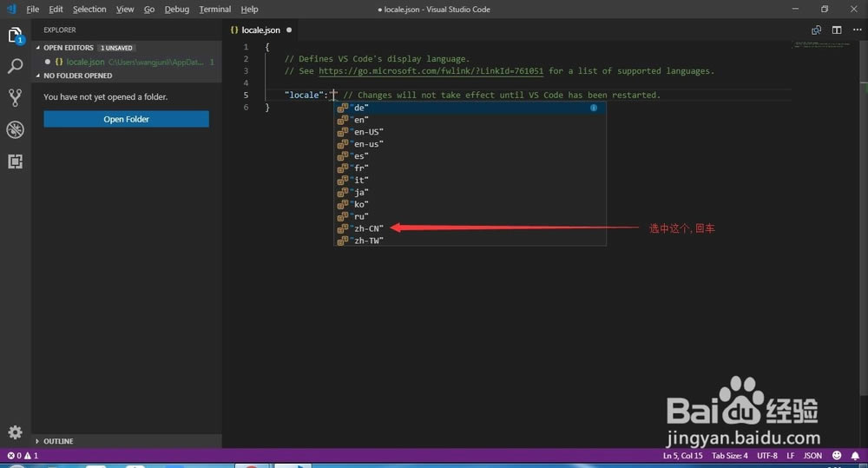Viewport: 868px width, 468px height.
Task: Select locale.json in Open Editors list
Action: click(128, 62)
